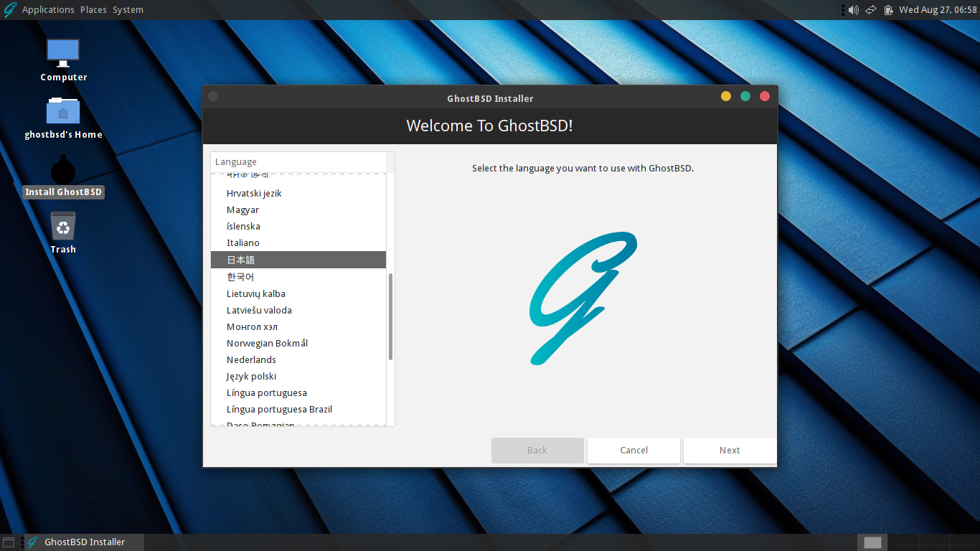Select Italiano from the language list

(242, 242)
